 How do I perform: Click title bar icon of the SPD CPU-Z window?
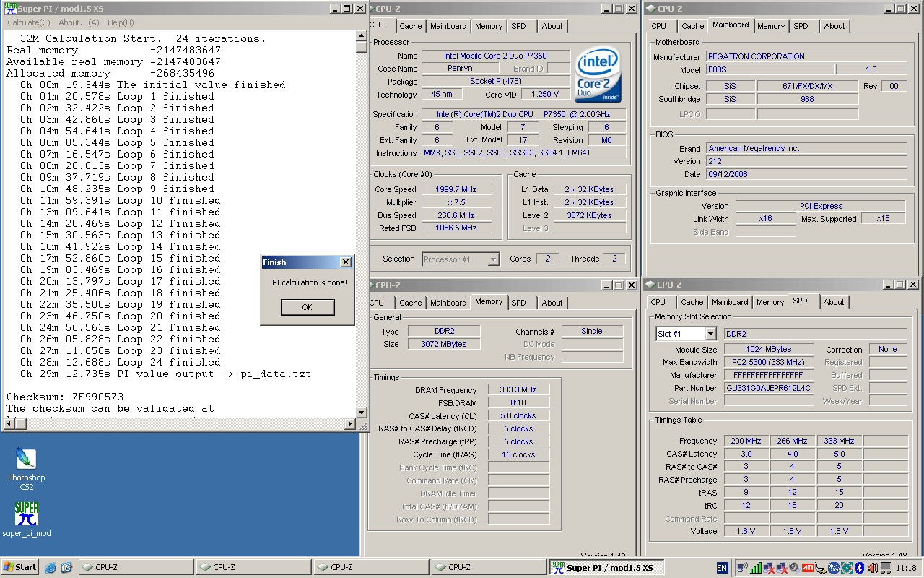point(650,285)
